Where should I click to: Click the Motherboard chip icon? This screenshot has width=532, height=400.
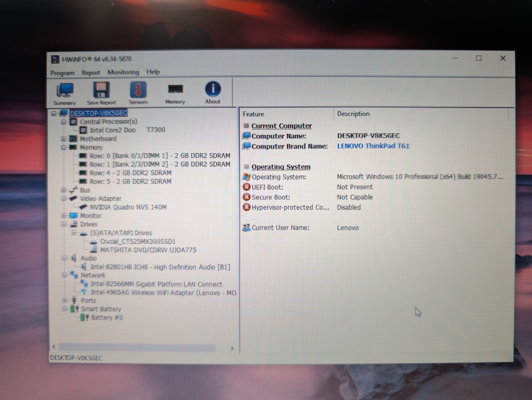tap(73, 139)
